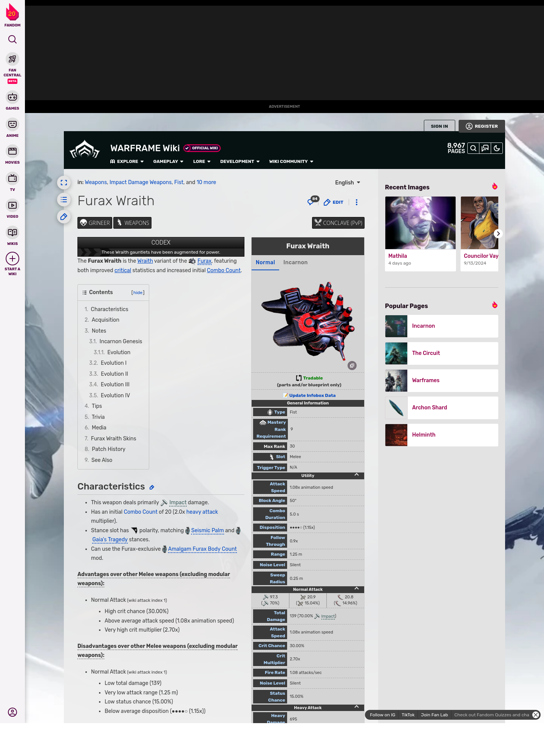Click the Sign In button

pos(439,126)
